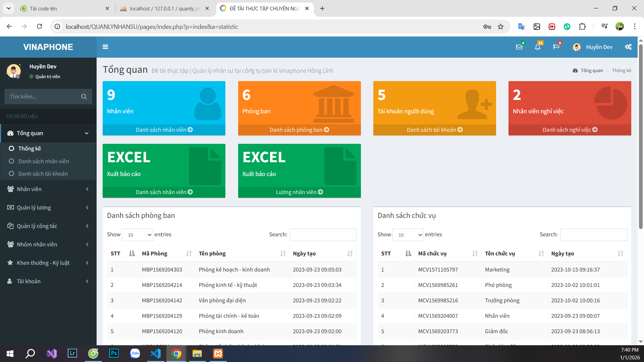Export Danh sách nhân viên Excel report
The image size is (644, 362).
click(164, 192)
